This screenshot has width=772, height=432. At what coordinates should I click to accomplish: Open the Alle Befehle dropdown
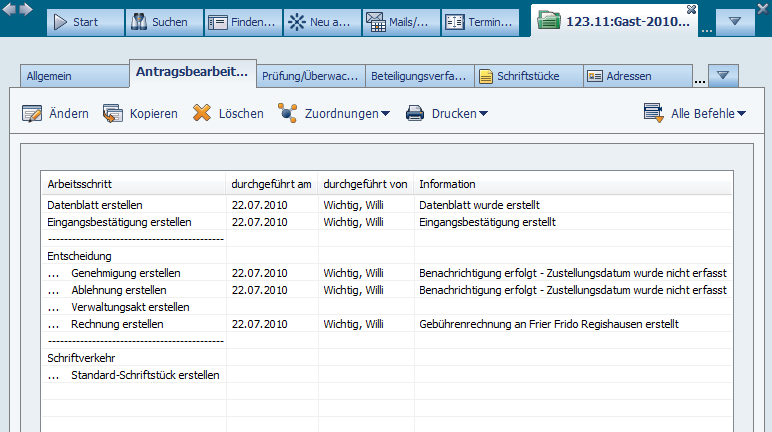[742, 114]
